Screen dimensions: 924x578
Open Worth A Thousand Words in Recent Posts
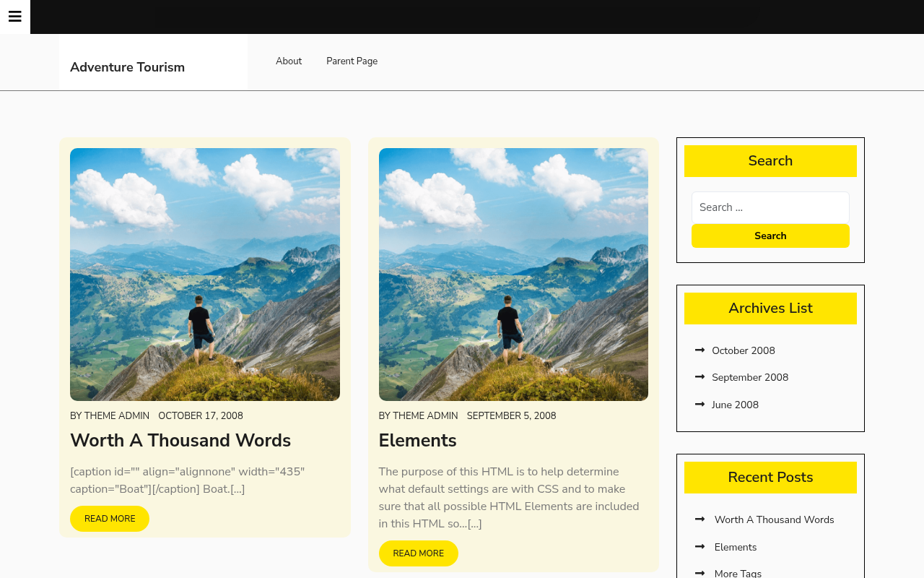tap(774, 519)
